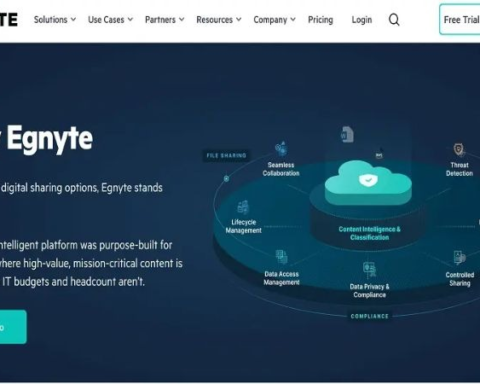Click the Controlled Sharing icon

[x=459, y=258]
